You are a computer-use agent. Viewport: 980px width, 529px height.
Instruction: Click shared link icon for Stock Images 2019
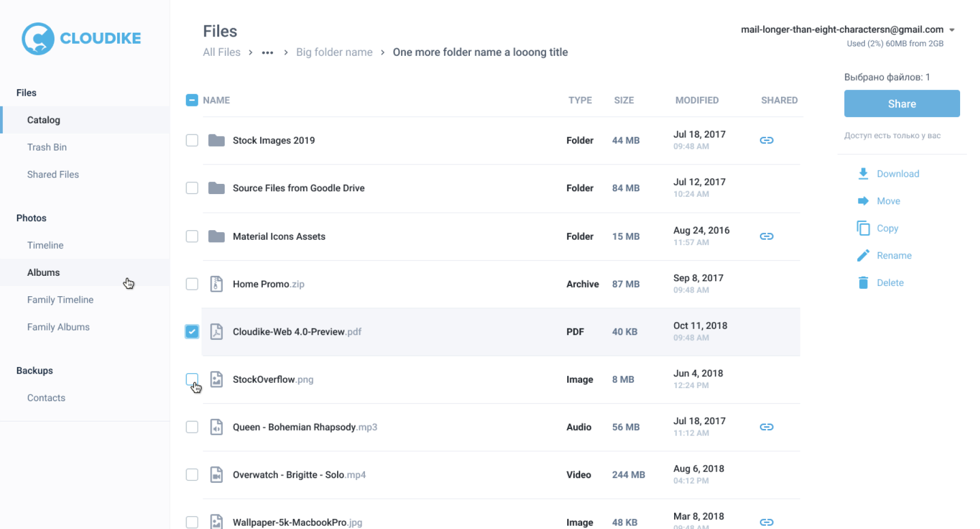(x=766, y=140)
